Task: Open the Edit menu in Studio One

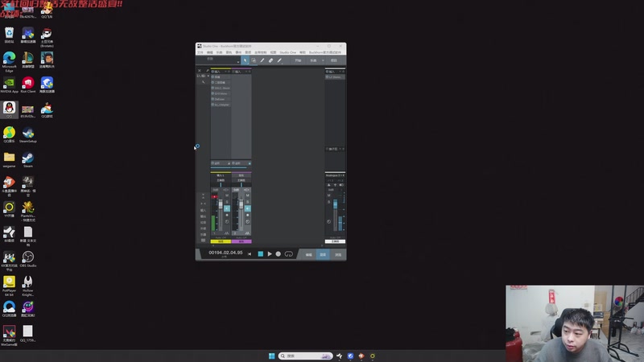Action: tap(209, 52)
